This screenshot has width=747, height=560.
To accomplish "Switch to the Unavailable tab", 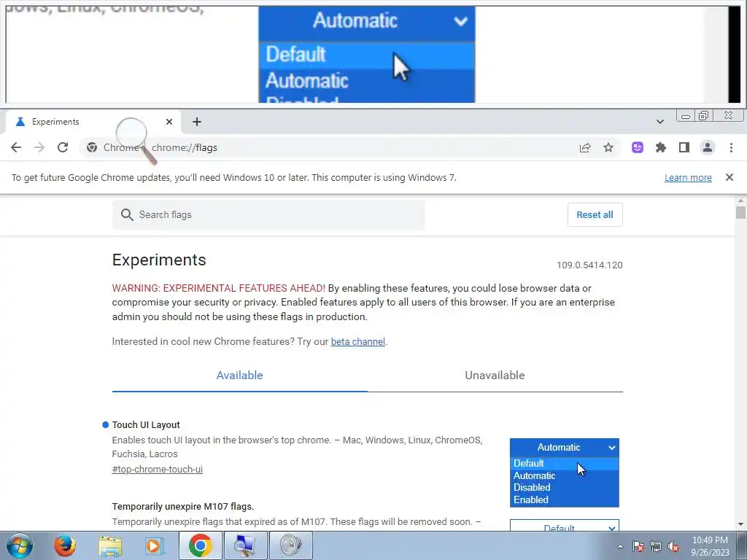I will (x=495, y=376).
